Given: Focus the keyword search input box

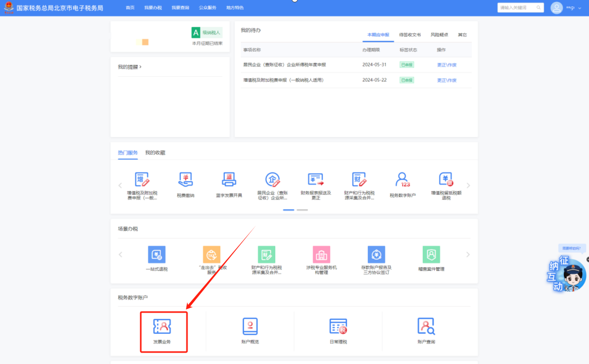Looking at the screenshot, I should pos(516,8).
